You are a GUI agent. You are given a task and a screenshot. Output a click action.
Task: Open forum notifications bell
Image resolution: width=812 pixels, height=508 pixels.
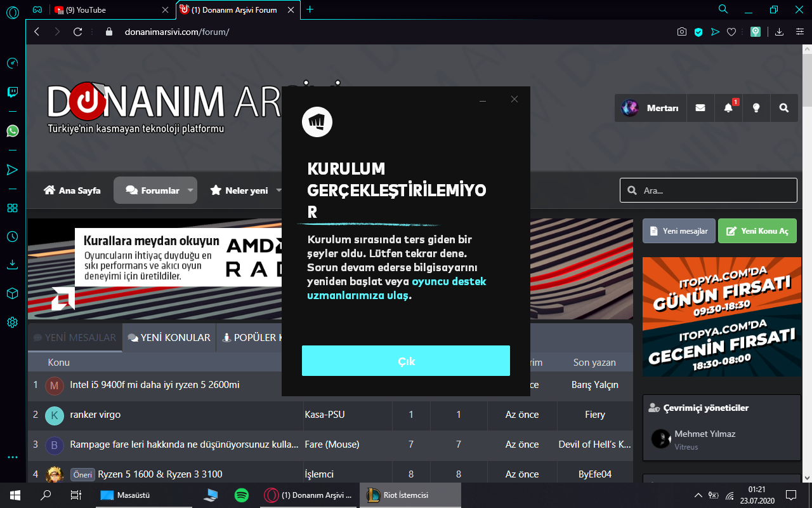728,108
